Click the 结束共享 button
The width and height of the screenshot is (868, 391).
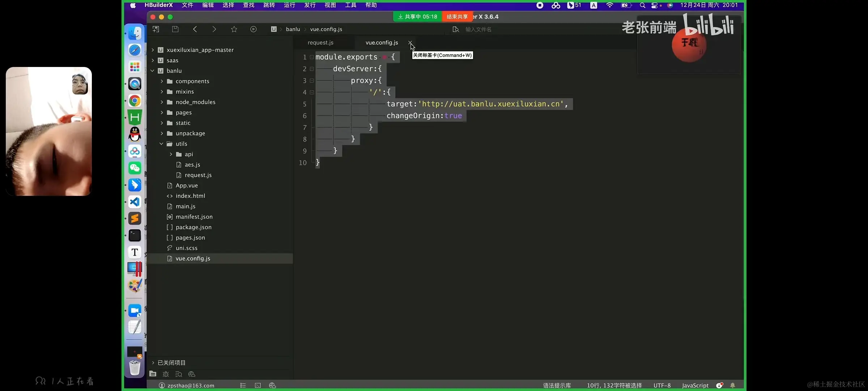click(x=457, y=17)
